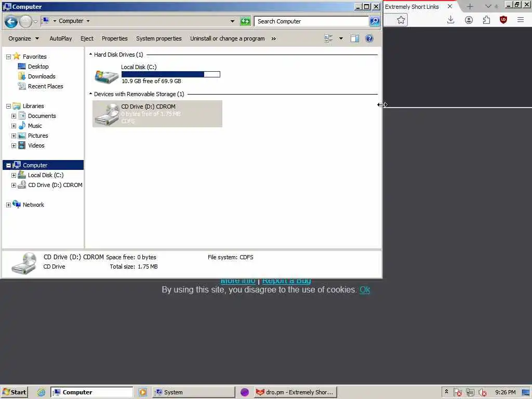Click the search magnifier icon in Explorer
This screenshot has height=399, width=532.
coord(375,21)
